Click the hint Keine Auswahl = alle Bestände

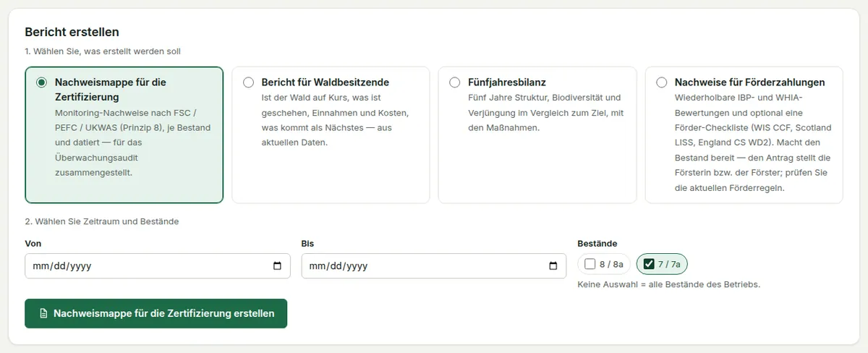pyautogui.click(x=669, y=285)
